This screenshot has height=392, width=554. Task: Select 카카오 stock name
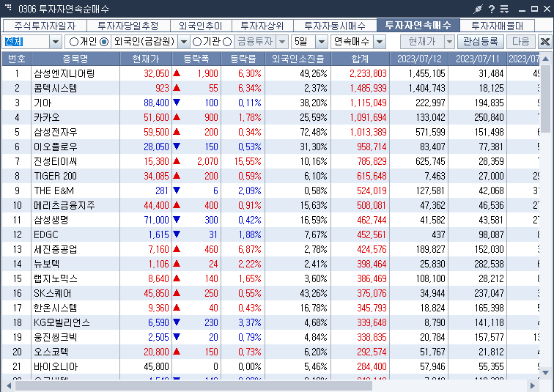click(47, 117)
